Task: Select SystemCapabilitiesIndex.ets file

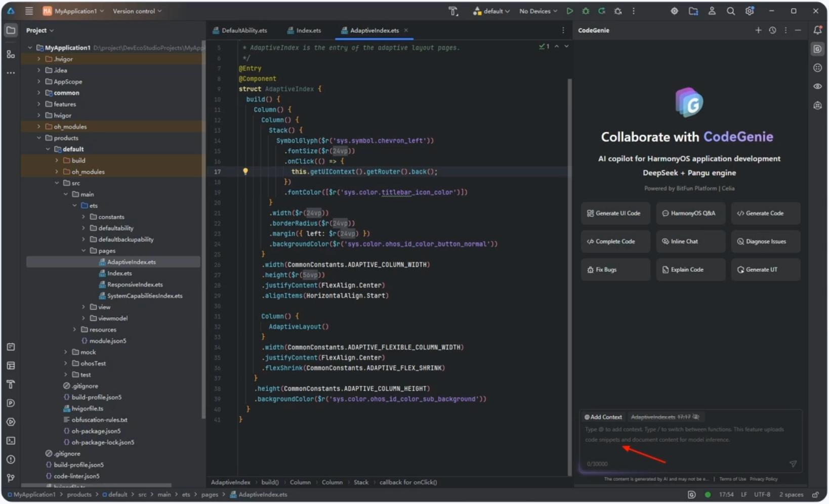Action: pyautogui.click(x=145, y=296)
